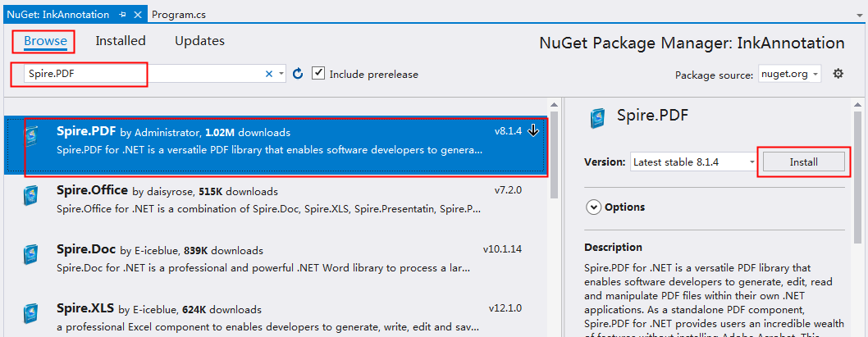Open the Version selection dropdown
868x337 pixels.
[x=694, y=162]
